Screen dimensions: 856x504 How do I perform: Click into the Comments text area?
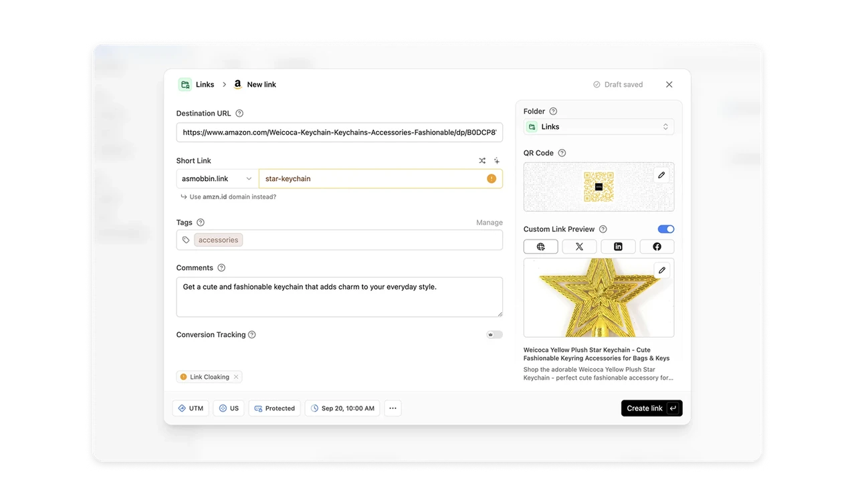pos(340,297)
